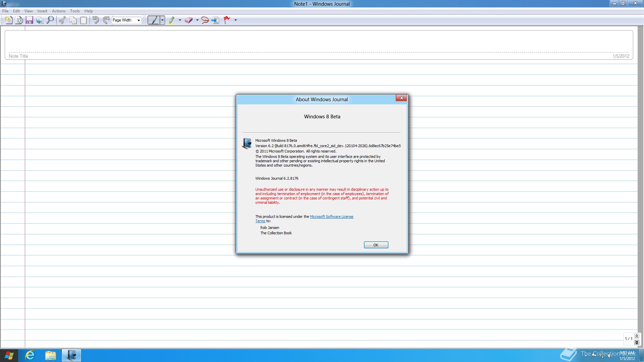Open the Tools menu
The image size is (644, 362).
pos(75,11)
